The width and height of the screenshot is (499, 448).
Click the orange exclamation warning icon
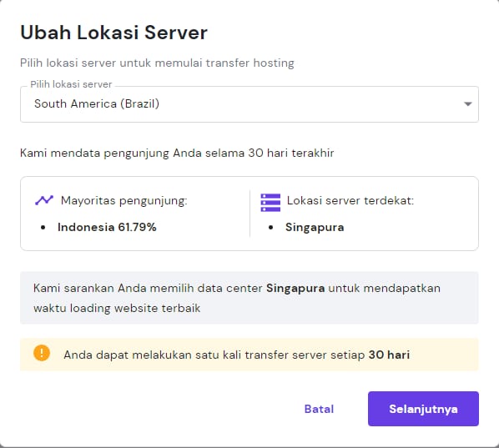(x=42, y=353)
